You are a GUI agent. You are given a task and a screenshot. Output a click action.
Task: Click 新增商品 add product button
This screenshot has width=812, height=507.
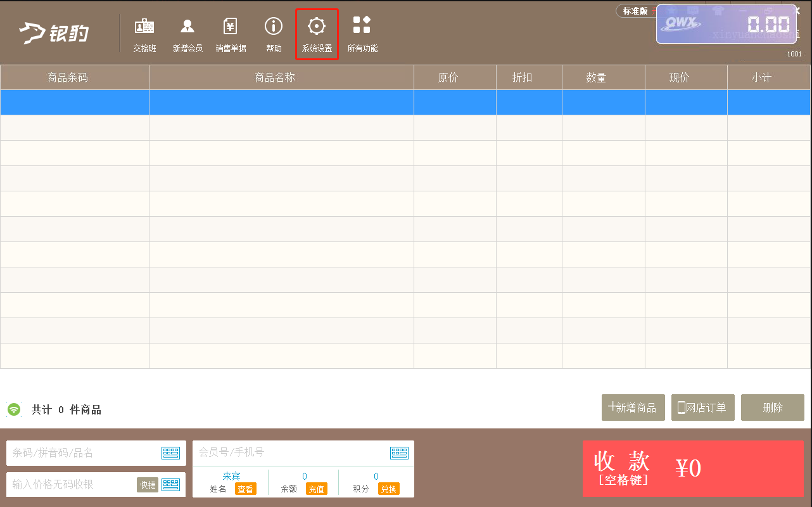pyautogui.click(x=633, y=408)
